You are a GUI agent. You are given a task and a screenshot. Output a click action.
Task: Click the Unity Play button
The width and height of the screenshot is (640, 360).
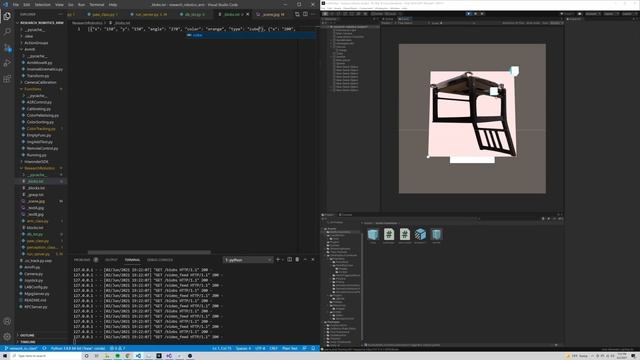pyautogui.click(x=469, y=14)
